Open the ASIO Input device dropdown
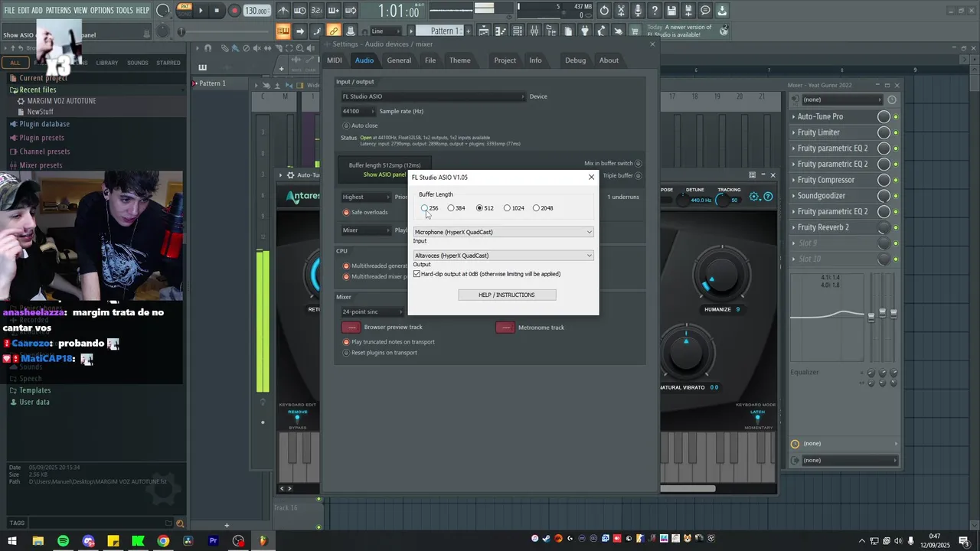The width and height of the screenshot is (980, 551). click(503, 232)
